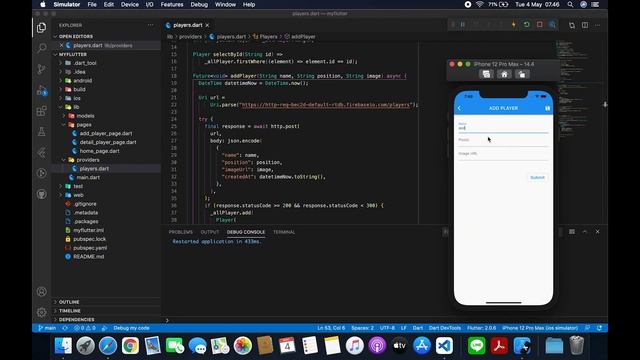Open the Accounts icon in activity bar
This screenshot has height=360, width=640.
41,291
